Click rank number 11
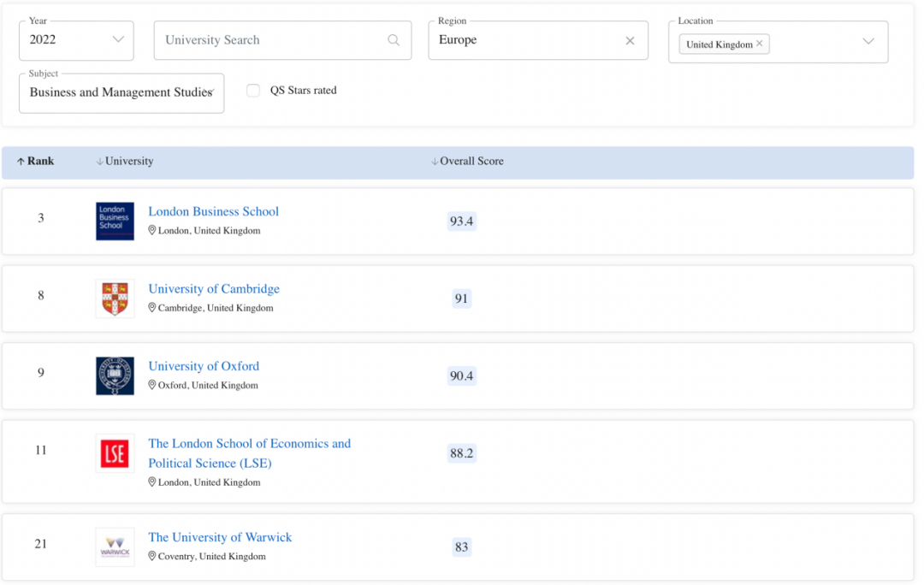The image size is (924, 585). tap(41, 450)
